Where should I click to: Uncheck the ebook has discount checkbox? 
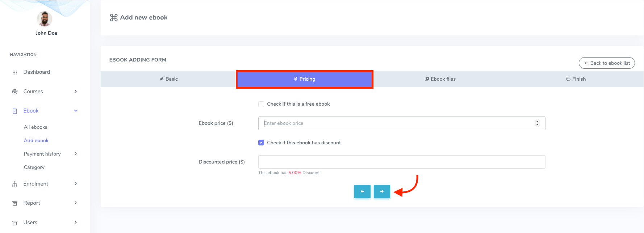(x=261, y=143)
